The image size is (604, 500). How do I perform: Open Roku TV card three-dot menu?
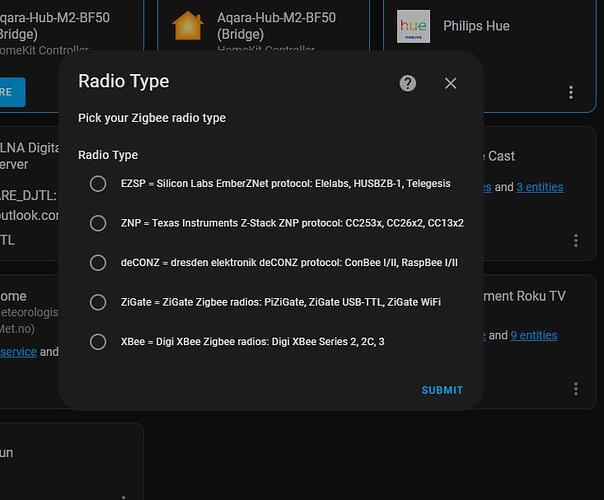(576, 389)
